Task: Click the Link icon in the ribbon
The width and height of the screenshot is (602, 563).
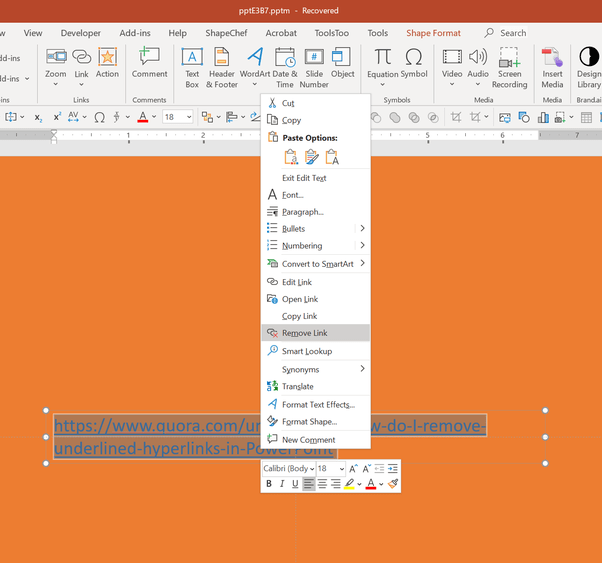Action: coord(81,57)
